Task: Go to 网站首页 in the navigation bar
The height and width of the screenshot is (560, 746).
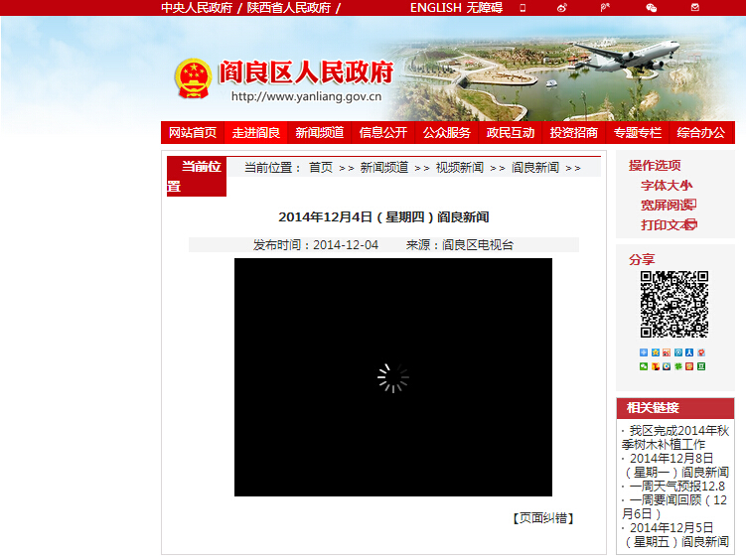Action: pos(192,133)
